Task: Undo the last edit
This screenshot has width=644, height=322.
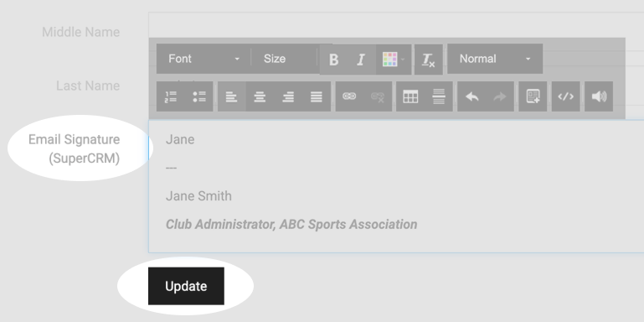Action: (x=471, y=96)
